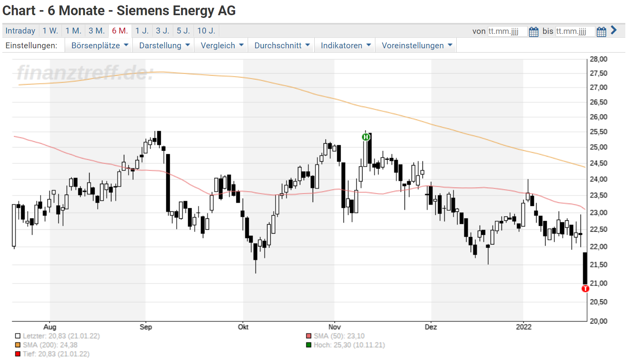630x364 pixels.
Task: Click the 20,00 price axis label
Action: coord(598,321)
